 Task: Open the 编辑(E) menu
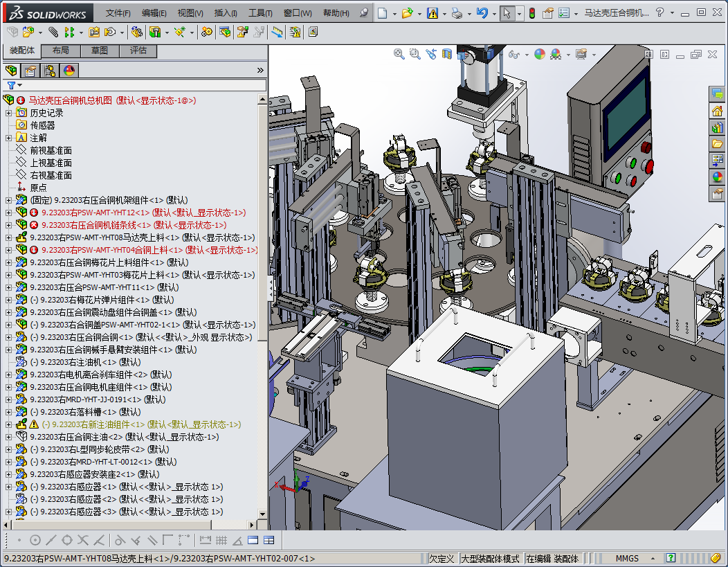pos(154,13)
